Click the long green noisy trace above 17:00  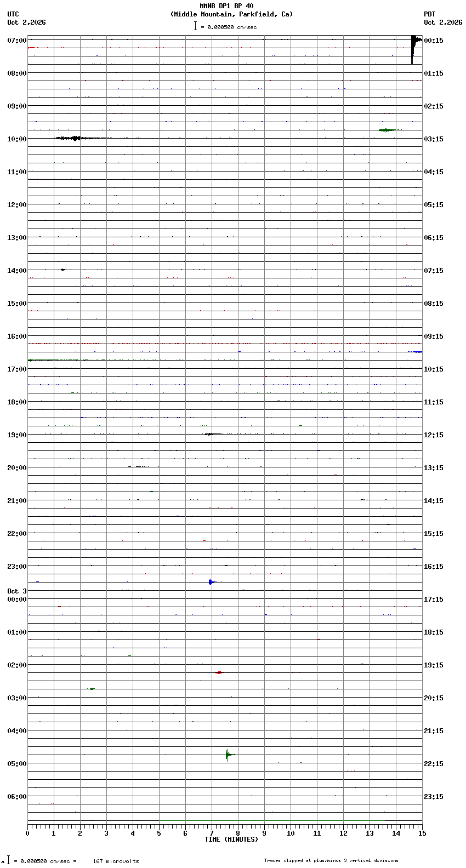(69, 360)
